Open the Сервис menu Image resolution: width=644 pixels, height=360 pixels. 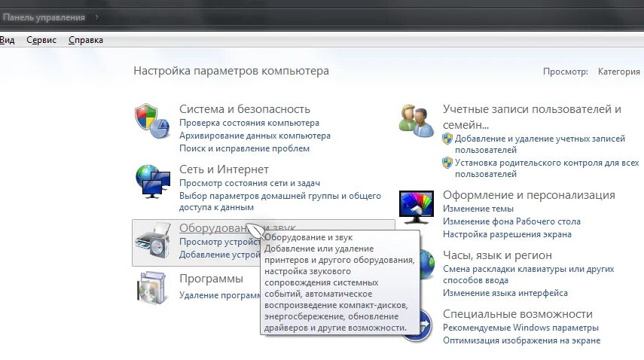pos(41,40)
